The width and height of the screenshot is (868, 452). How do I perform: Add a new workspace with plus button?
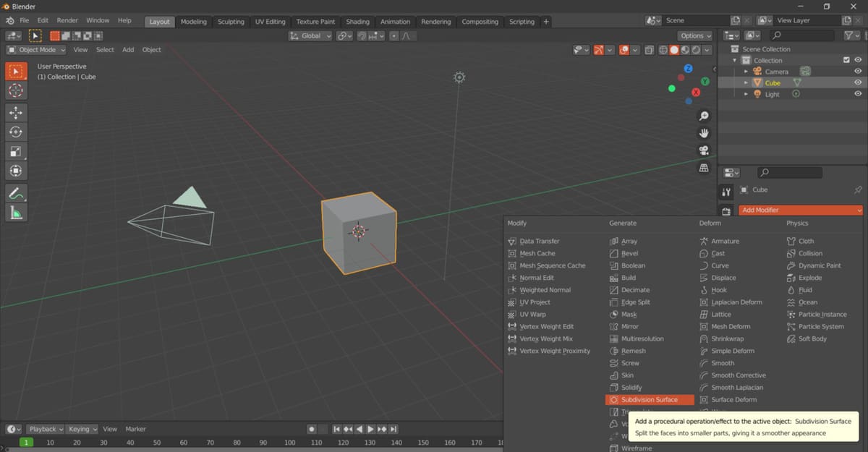[546, 22]
